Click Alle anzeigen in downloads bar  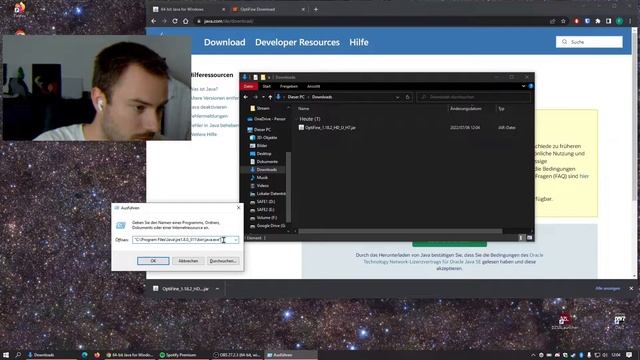[607, 289]
